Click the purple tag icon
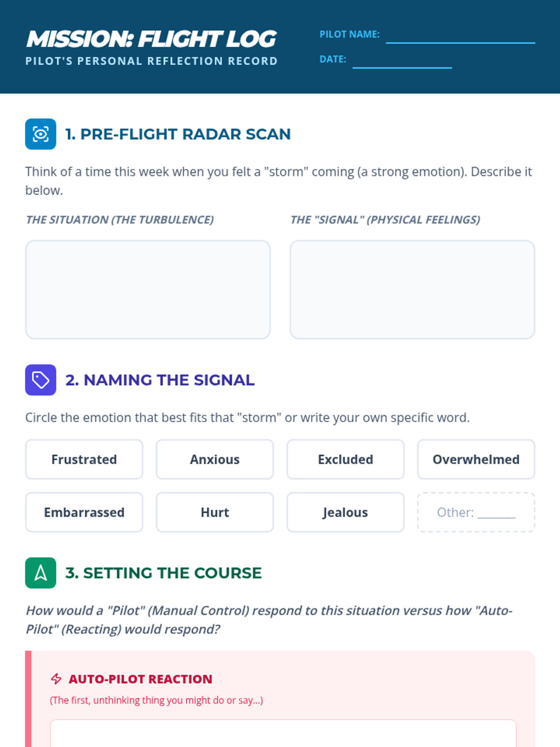Viewport: 560px width, 747px height. pyautogui.click(x=41, y=380)
